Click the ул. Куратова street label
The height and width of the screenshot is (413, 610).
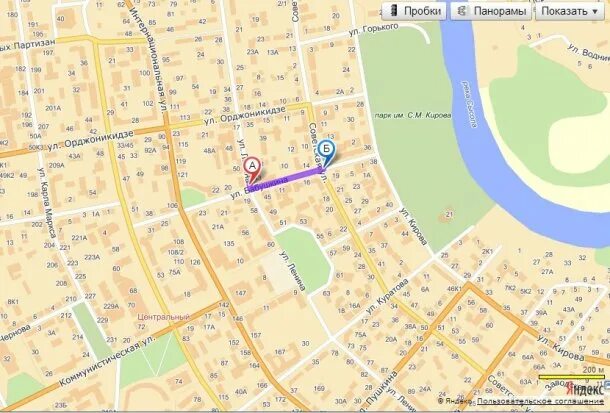387,296
